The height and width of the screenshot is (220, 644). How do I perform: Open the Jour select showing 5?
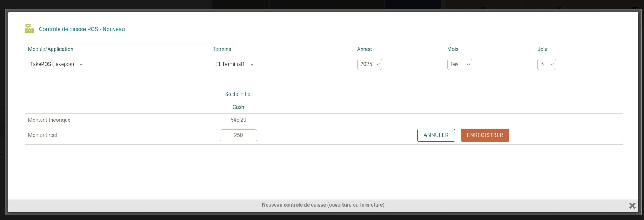pos(546,64)
